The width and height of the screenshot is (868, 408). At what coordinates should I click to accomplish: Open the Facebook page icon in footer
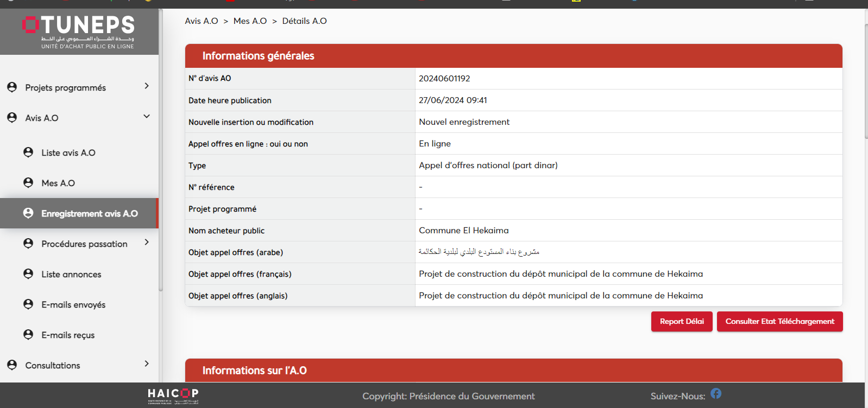coord(716,393)
